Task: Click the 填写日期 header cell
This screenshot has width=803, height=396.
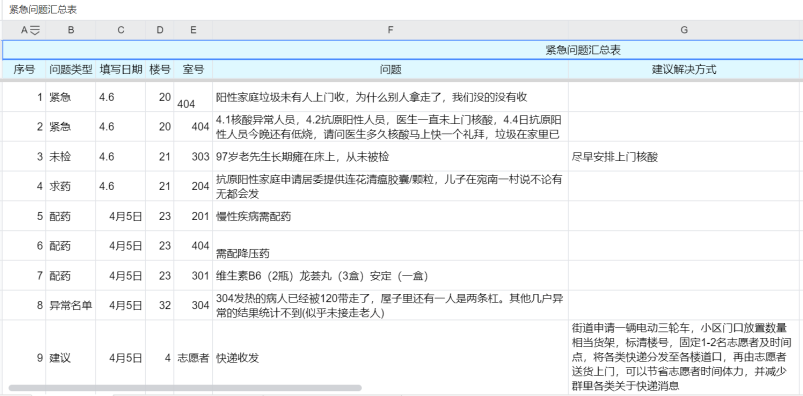Action: click(120, 70)
